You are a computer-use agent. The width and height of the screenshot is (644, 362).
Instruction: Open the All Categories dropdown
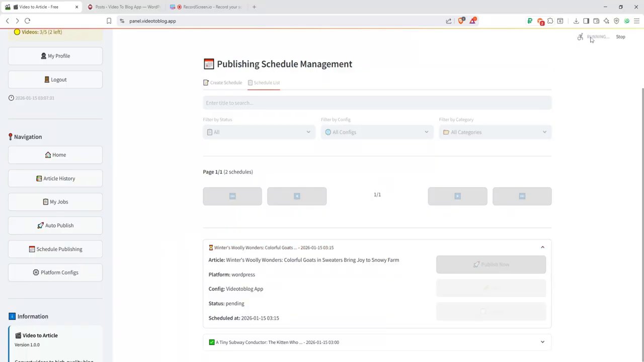point(495,132)
